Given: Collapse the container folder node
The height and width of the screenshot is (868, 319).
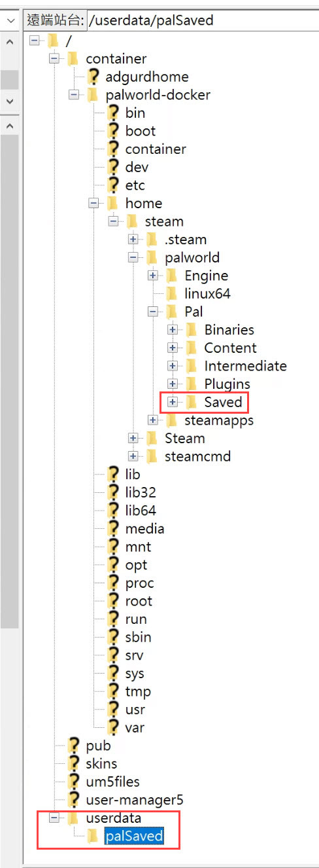Looking at the screenshot, I should click(x=54, y=59).
